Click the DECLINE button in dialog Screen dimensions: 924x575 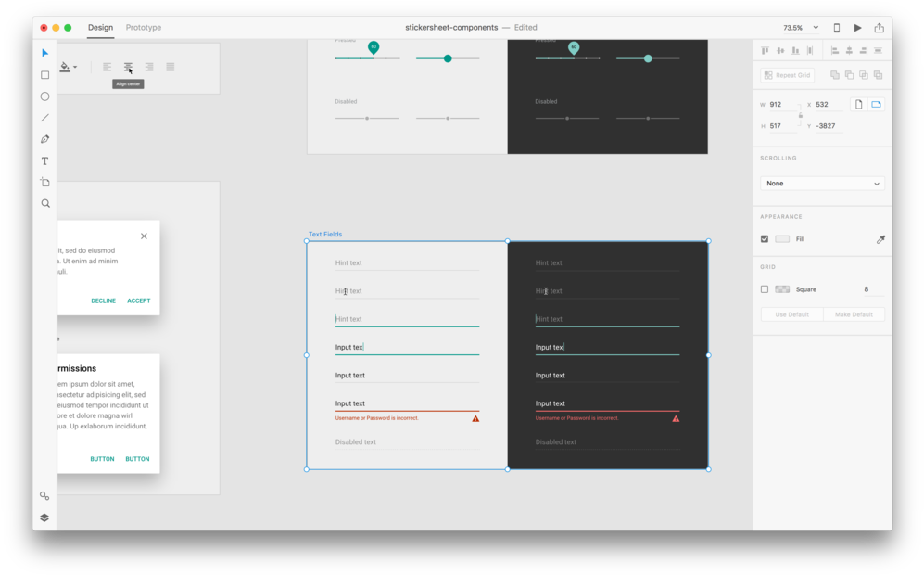pos(103,300)
